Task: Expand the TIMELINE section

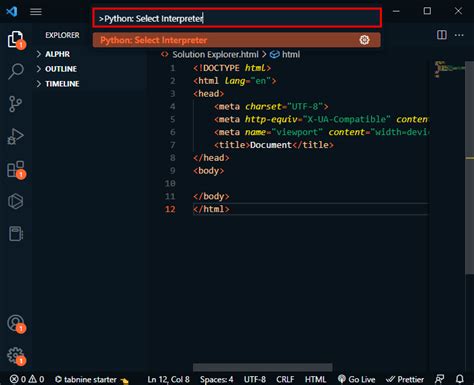Action: 62,84
